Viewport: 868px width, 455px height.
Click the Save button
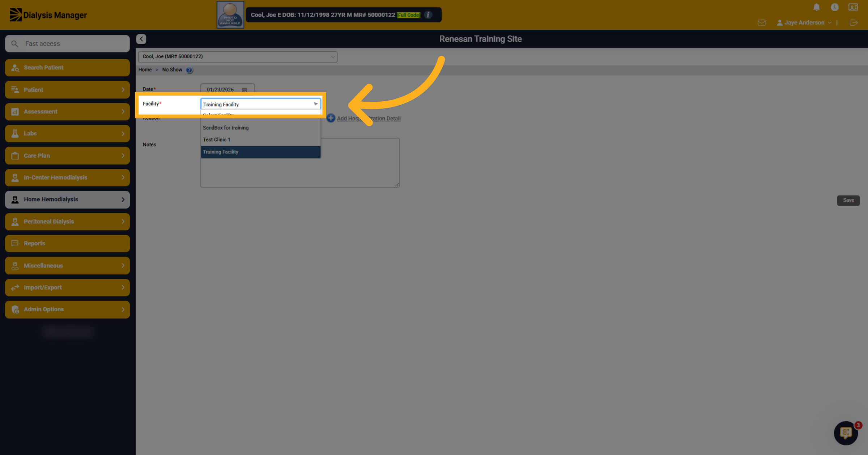pyautogui.click(x=848, y=200)
